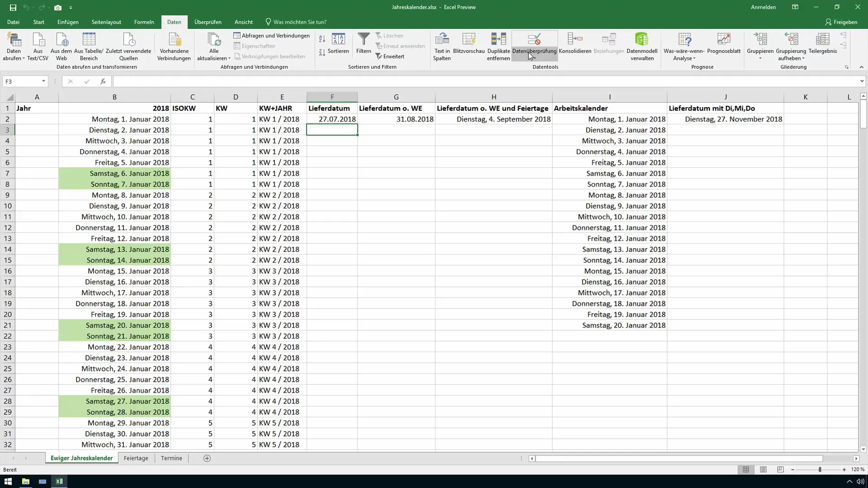Image resolution: width=868 pixels, height=488 pixels.
Task: Create a Prognoseblatt forecast sheet
Action: tap(724, 43)
